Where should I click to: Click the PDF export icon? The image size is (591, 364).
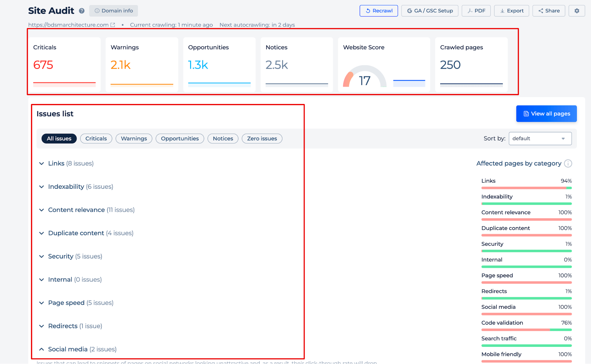click(476, 11)
